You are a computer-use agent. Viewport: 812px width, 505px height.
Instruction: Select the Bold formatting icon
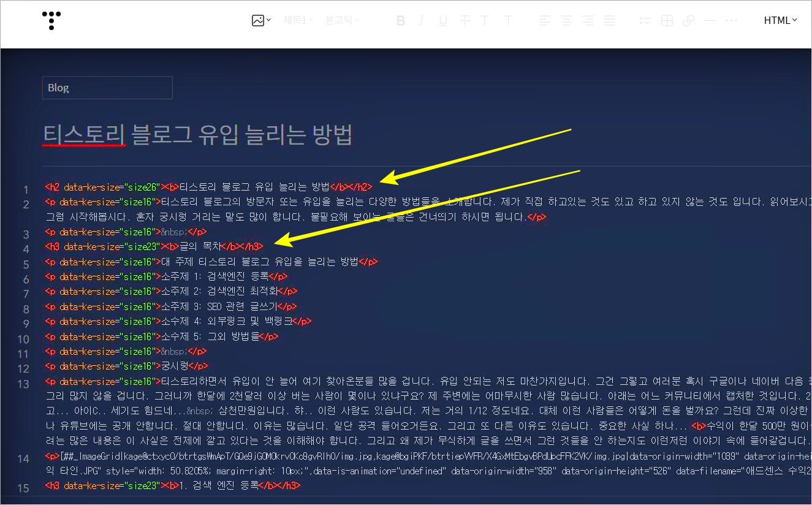400,20
